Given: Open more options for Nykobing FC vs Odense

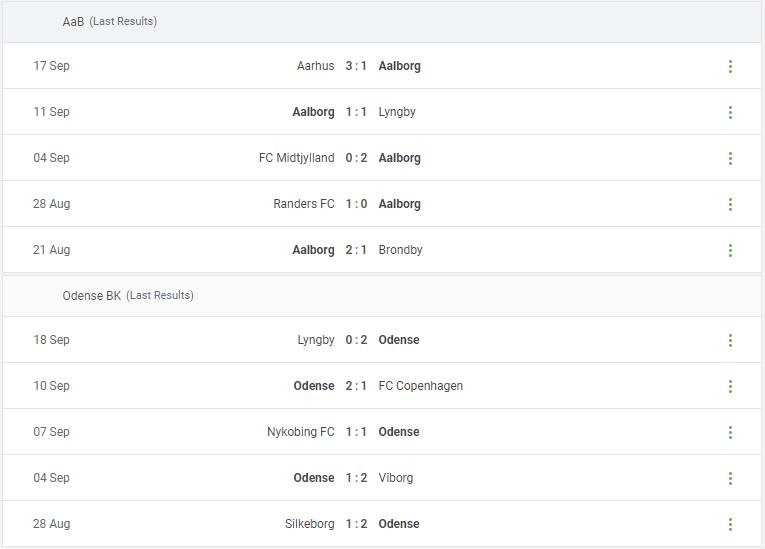Looking at the screenshot, I should point(730,432).
